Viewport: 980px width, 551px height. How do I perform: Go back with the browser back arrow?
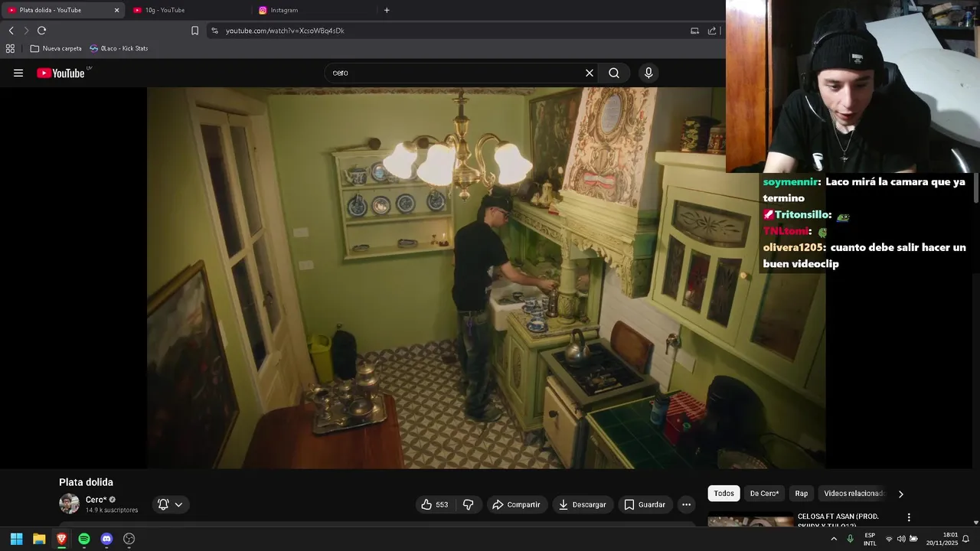11,31
